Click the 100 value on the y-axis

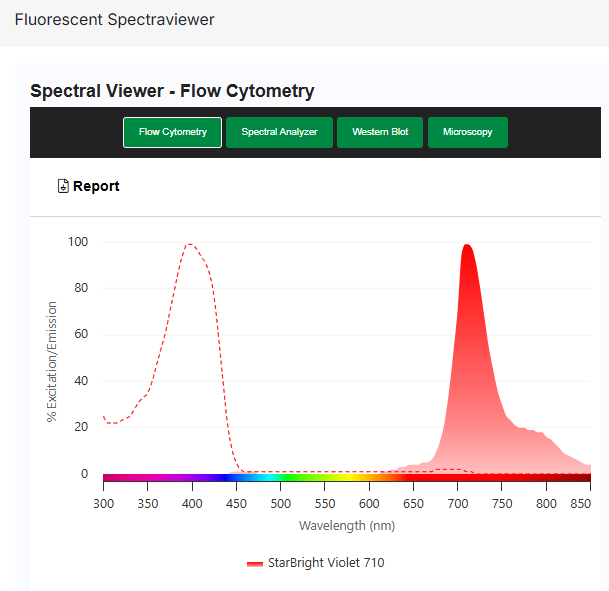pos(77,242)
